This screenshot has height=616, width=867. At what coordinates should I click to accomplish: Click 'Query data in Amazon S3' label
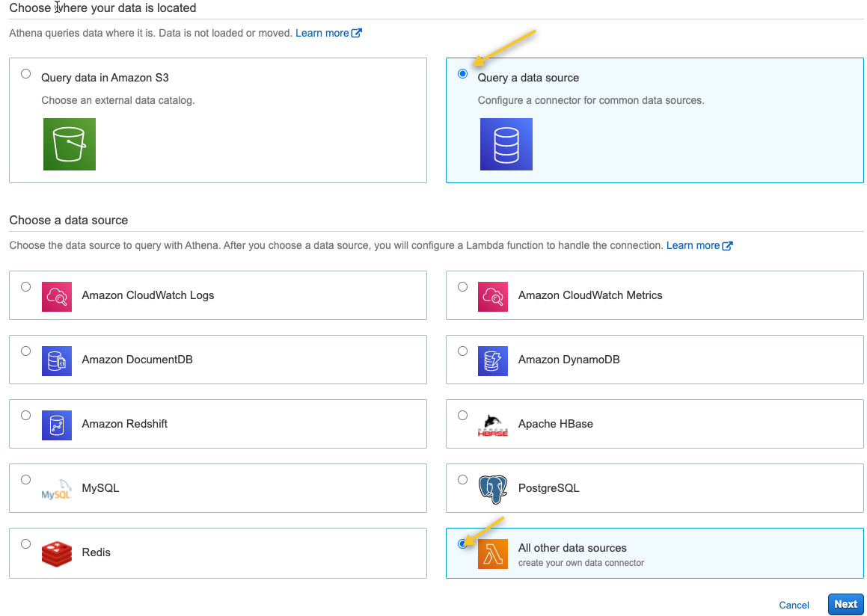pyautogui.click(x=105, y=78)
